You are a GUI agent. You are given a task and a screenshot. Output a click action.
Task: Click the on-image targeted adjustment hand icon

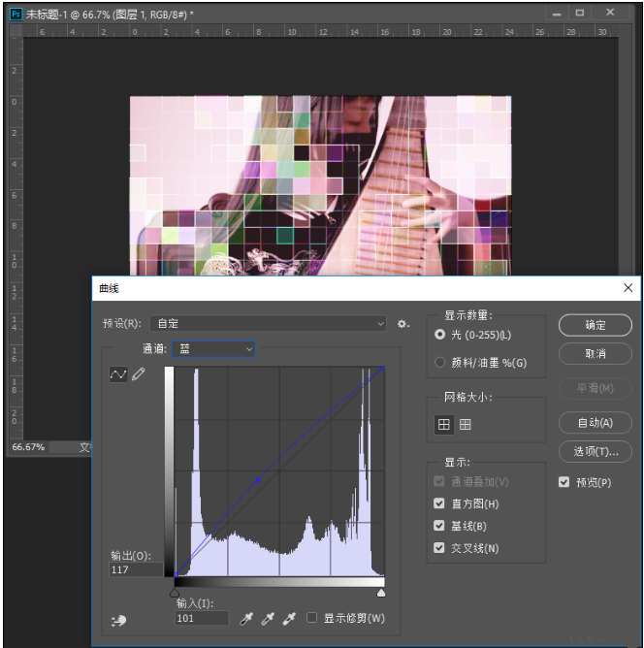[119, 620]
